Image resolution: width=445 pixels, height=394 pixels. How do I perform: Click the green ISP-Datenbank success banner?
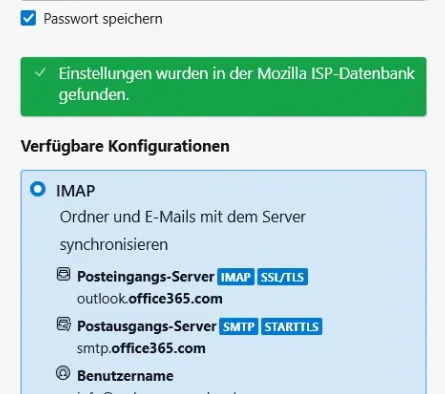[223, 87]
